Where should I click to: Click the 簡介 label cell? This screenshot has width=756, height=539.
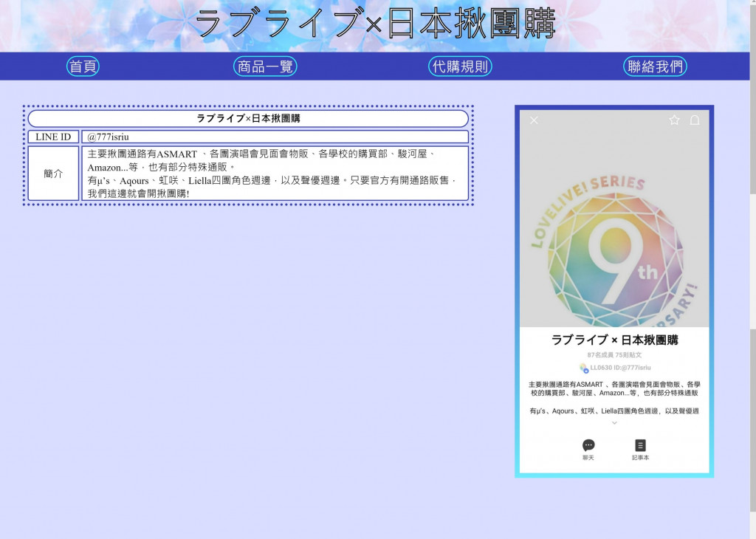point(53,174)
